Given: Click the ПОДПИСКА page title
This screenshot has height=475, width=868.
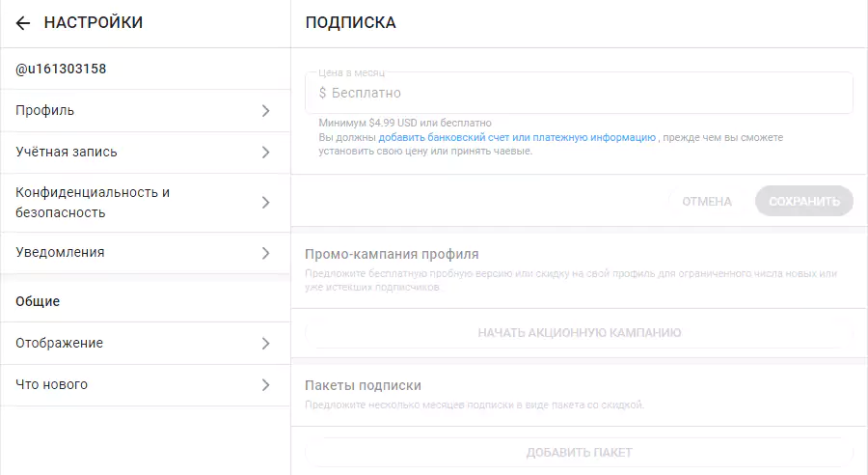Looking at the screenshot, I should pyautogui.click(x=351, y=23).
